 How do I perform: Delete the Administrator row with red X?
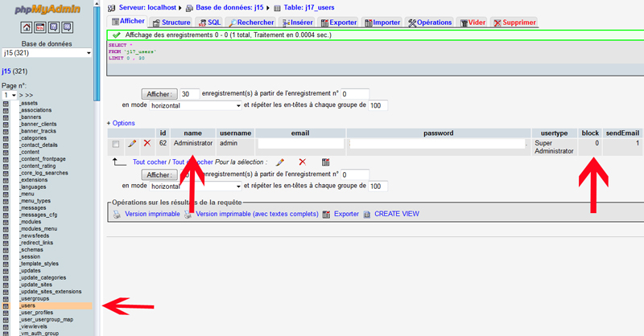[147, 144]
